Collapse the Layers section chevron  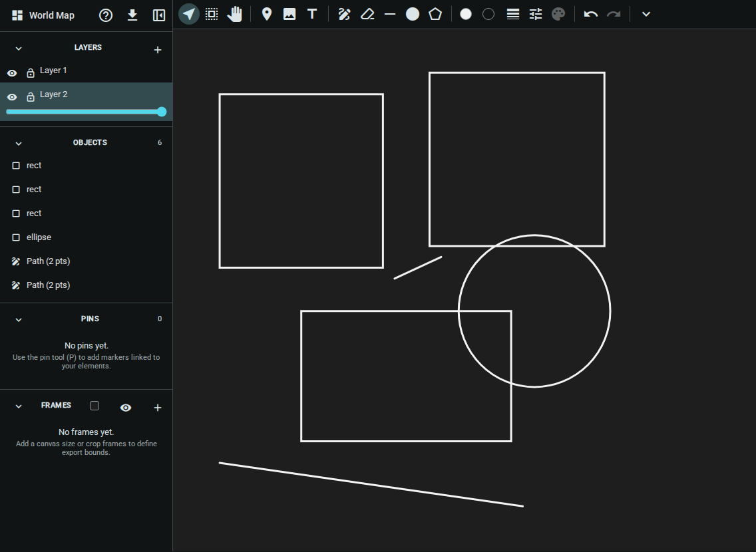(x=19, y=48)
